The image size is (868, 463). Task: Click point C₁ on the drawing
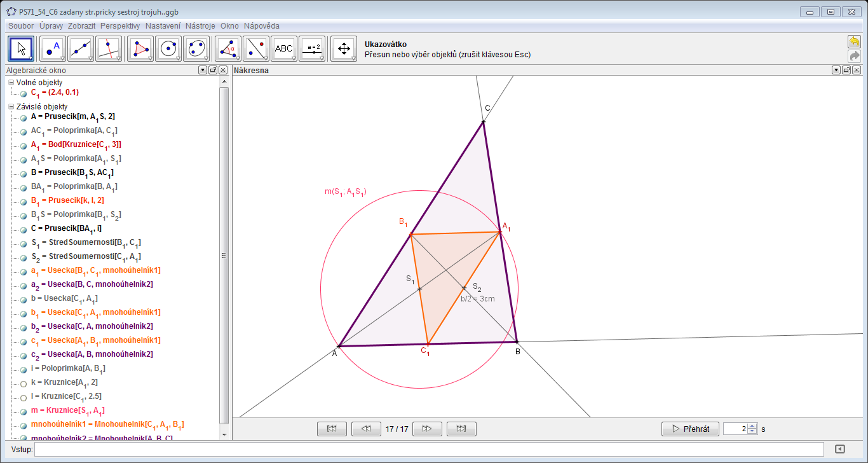427,344
